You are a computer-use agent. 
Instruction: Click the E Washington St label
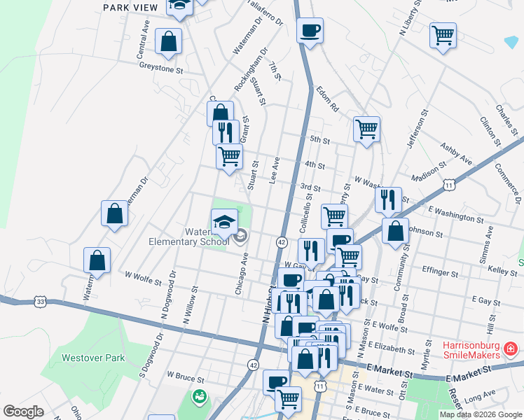point(456,215)
